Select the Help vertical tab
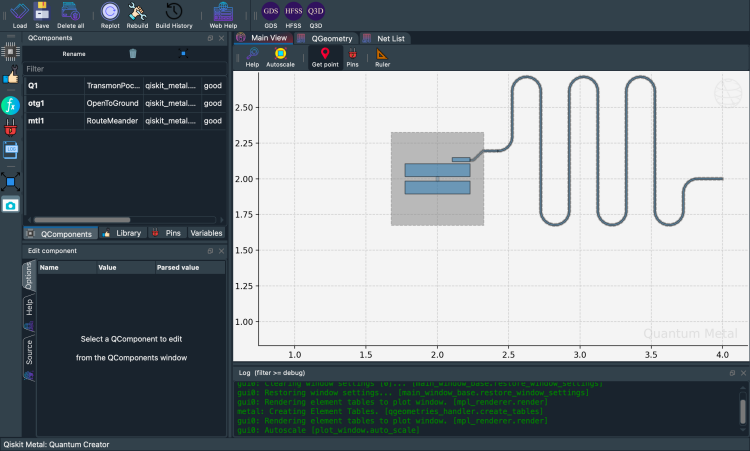750x451 pixels. [x=29, y=313]
